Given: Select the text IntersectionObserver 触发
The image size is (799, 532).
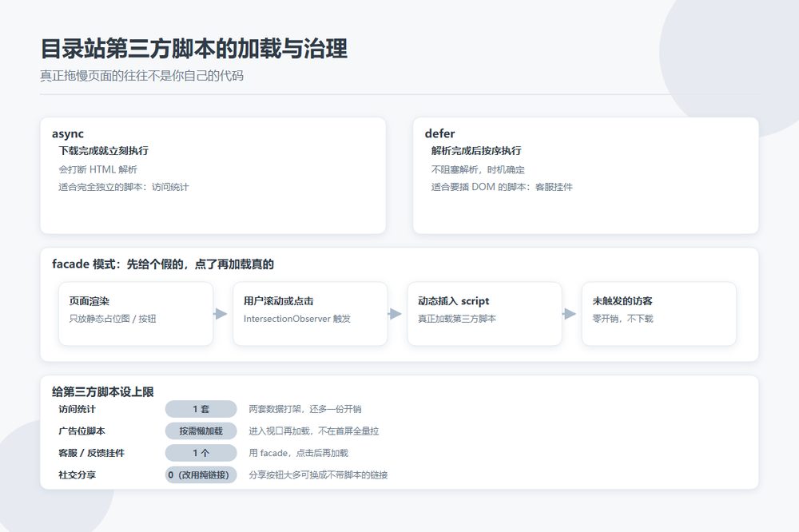Looking at the screenshot, I should pos(297,319).
